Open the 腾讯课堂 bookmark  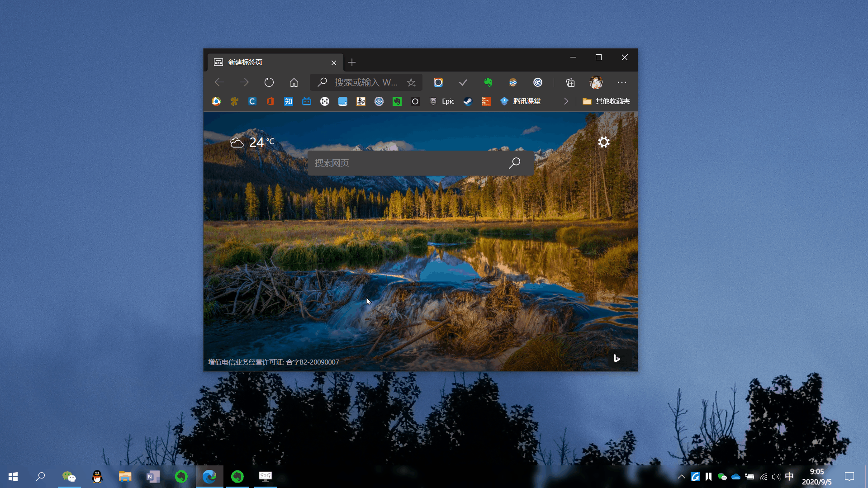(x=520, y=101)
